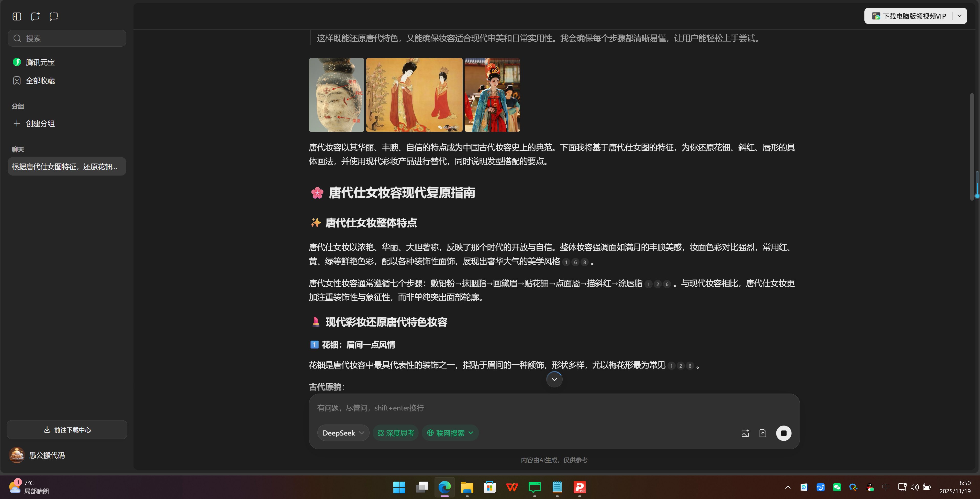Launch WPS Office from the taskbar
Image resolution: width=980 pixels, height=499 pixels.
(x=512, y=487)
